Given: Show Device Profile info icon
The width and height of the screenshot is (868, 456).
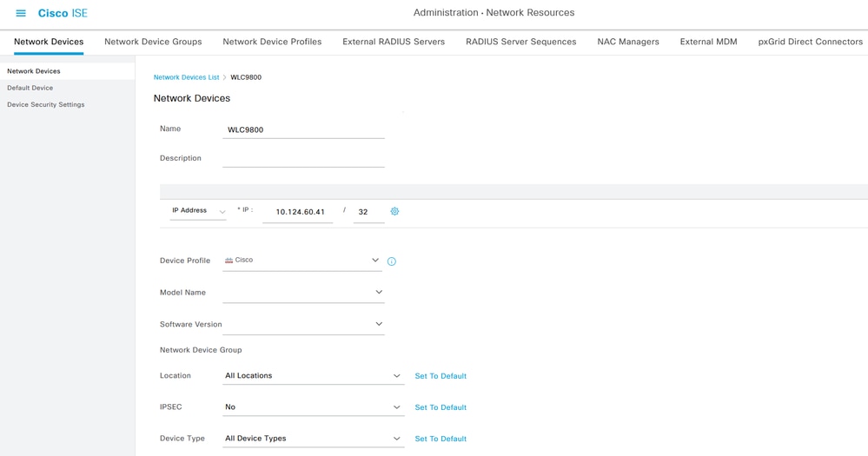Looking at the screenshot, I should (x=391, y=261).
